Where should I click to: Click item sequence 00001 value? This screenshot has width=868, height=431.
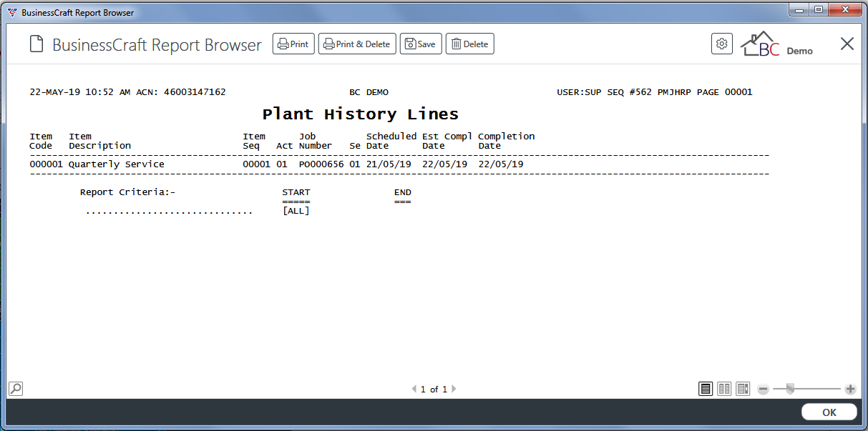(257, 164)
